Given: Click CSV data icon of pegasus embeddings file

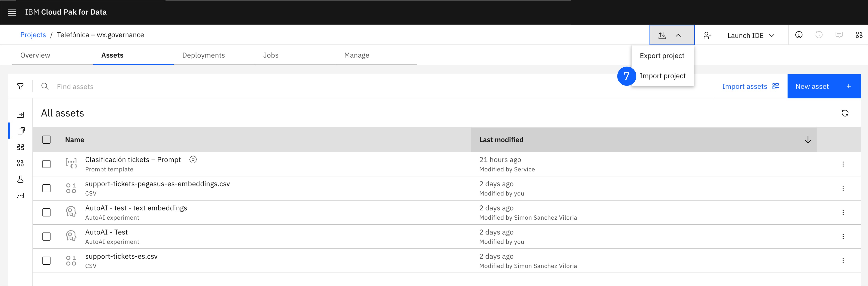Looking at the screenshot, I should tap(71, 188).
